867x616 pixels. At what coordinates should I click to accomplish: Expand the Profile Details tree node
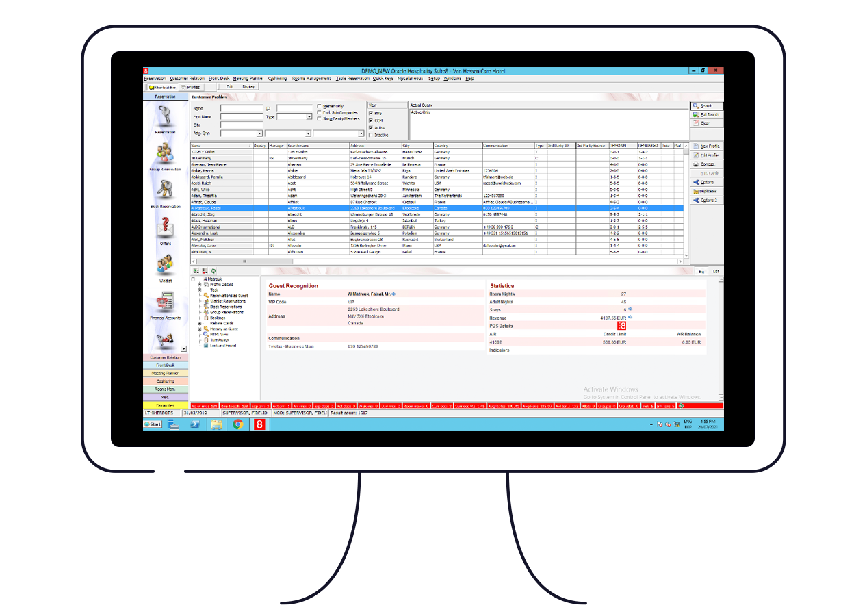[x=200, y=284]
